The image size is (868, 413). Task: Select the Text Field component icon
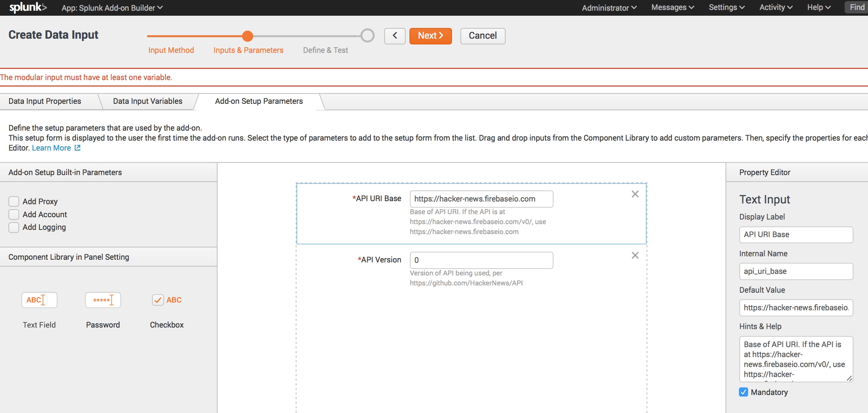coord(39,300)
